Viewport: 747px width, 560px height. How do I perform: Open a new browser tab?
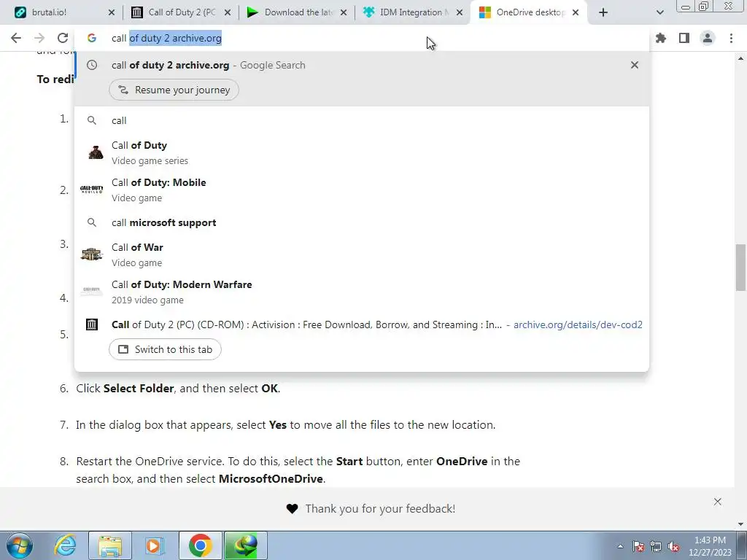pos(603,13)
